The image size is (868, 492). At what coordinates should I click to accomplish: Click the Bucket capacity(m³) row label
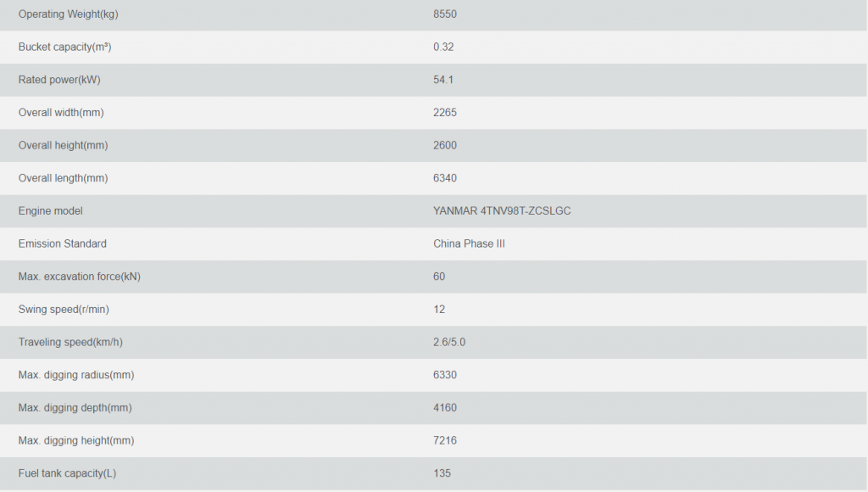pos(64,48)
